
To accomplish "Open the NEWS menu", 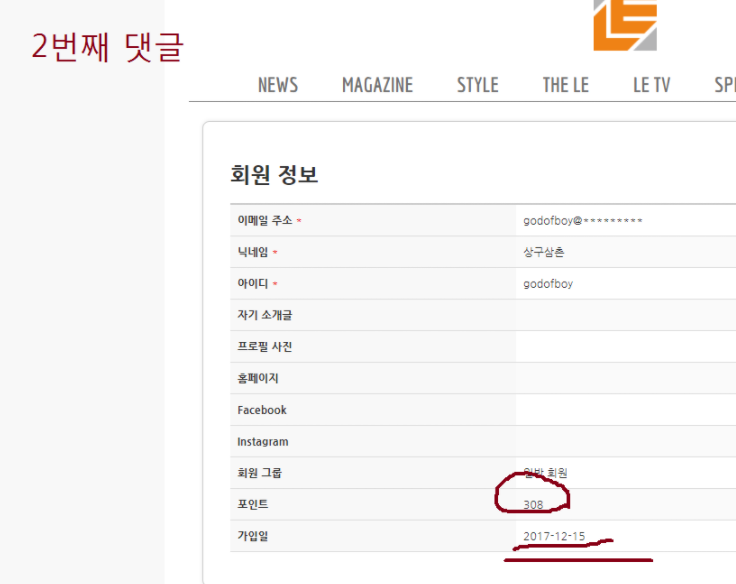I will coord(278,85).
